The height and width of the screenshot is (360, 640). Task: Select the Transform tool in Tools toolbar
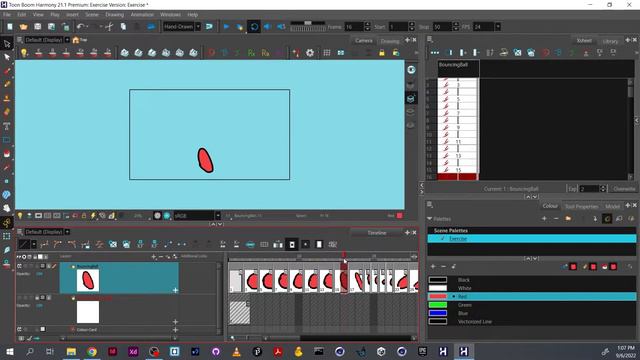7,44
